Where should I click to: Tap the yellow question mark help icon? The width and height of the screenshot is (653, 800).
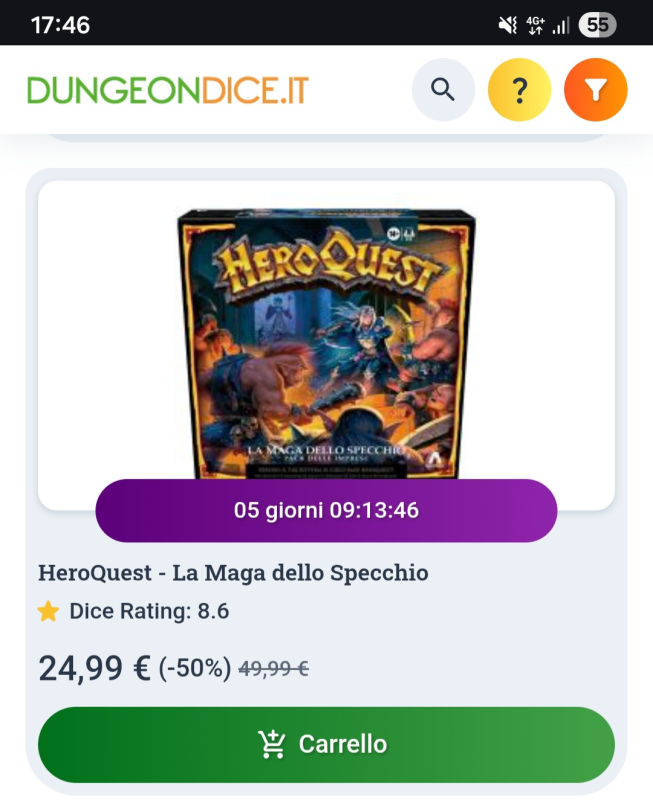coord(519,90)
